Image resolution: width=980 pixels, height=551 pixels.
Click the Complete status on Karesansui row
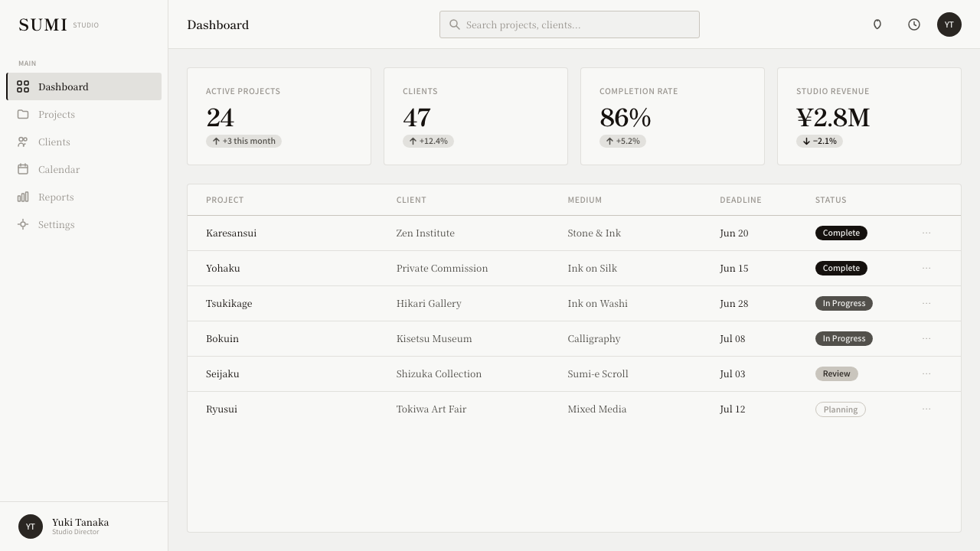click(x=841, y=233)
